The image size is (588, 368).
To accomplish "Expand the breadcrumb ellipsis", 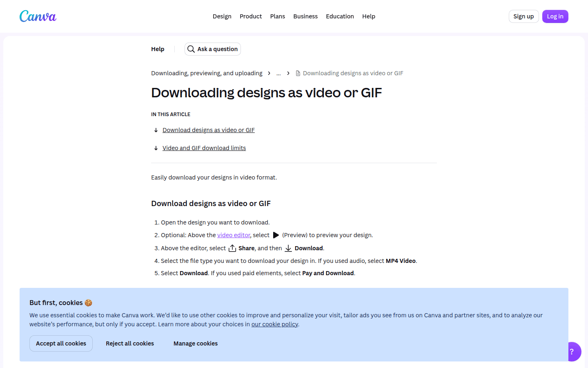I will 278,73.
